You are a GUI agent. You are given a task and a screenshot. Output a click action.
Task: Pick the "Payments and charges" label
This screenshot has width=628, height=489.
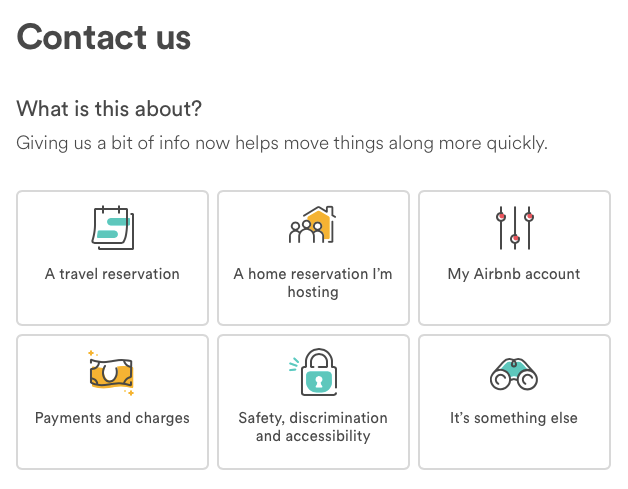click(113, 417)
